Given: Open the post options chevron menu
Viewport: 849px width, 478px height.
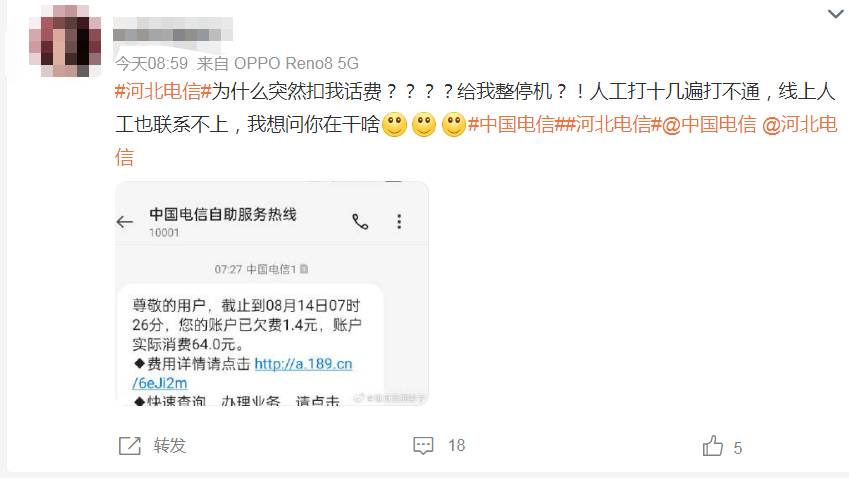Looking at the screenshot, I should point(835,14).
